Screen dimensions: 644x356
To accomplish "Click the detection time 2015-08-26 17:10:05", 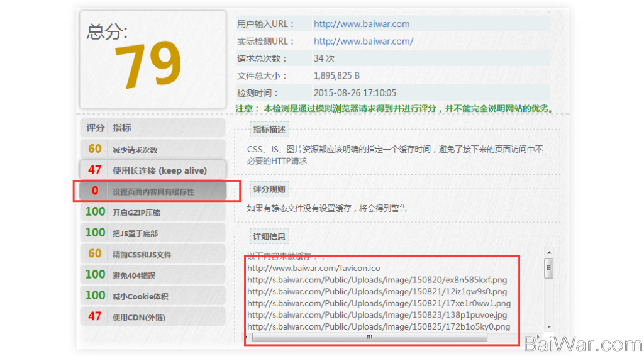I will point(355,93).
